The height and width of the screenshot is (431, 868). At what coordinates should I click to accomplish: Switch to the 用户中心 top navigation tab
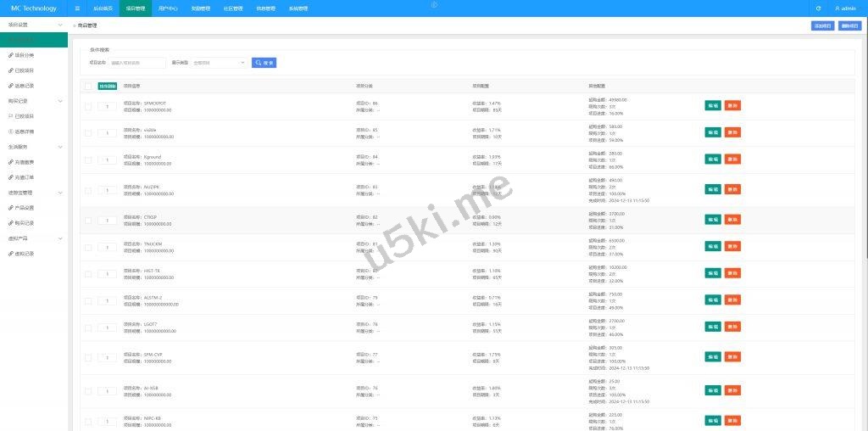[168, 8]
